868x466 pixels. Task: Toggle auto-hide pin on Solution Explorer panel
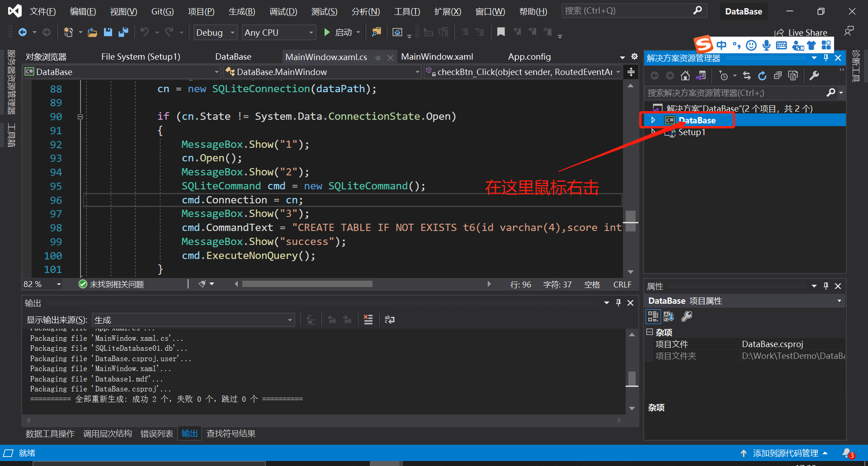click(826, 58)
